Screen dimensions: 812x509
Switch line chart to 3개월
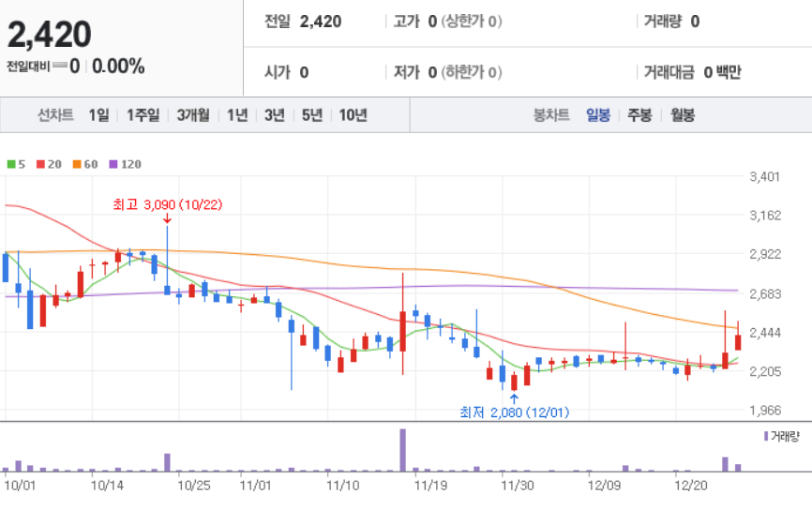pos(193,115)
